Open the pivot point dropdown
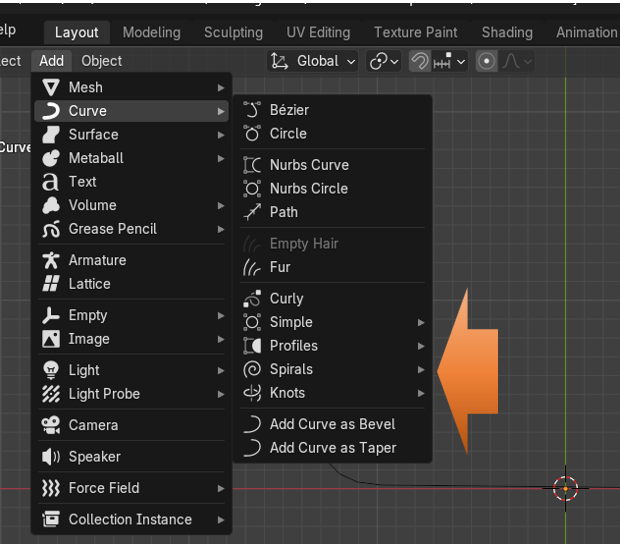Viewport: 620px width, 544px height. pyautogui.click(x=384, y=61)
